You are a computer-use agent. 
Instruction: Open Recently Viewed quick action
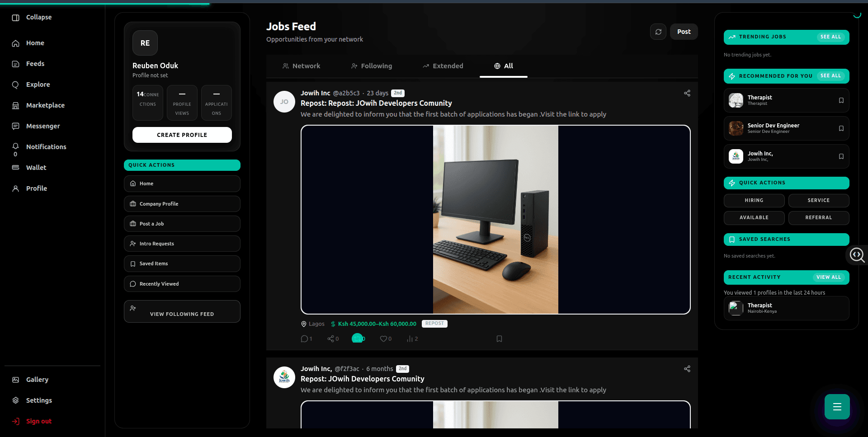coord(182,284)
